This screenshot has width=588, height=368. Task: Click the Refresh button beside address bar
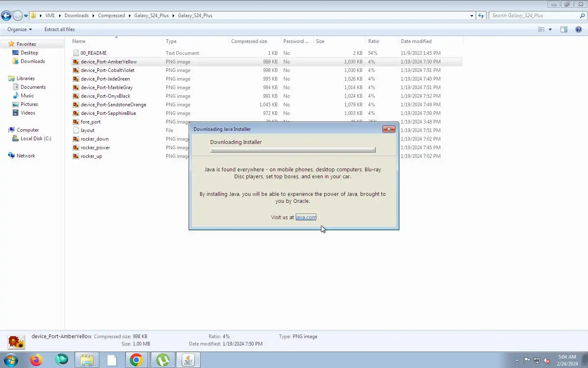point(481,16)
